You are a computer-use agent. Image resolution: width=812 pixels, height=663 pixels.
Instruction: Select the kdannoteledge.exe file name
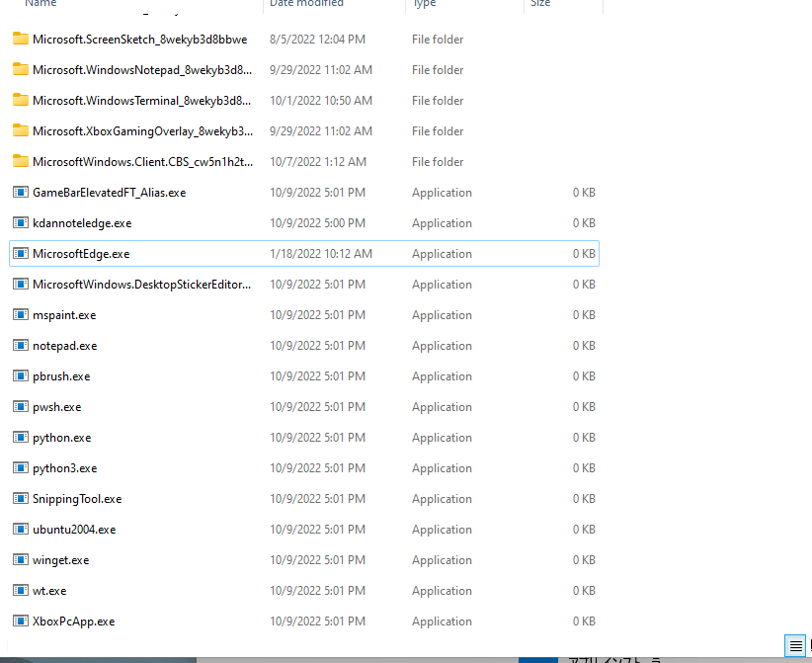coord(82,223)
